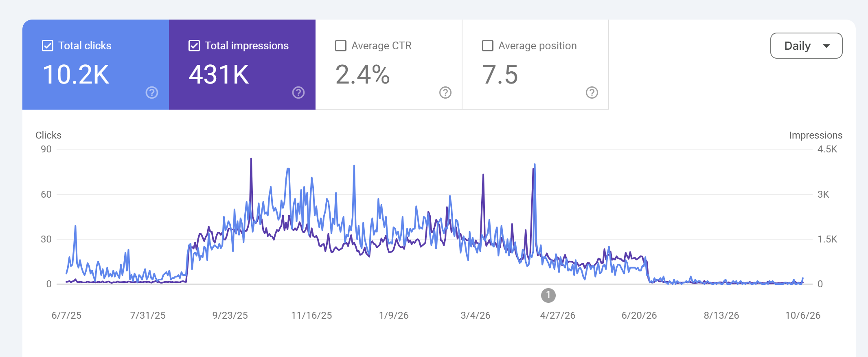Open help for Average CTR metric

(x=445, y=93)
